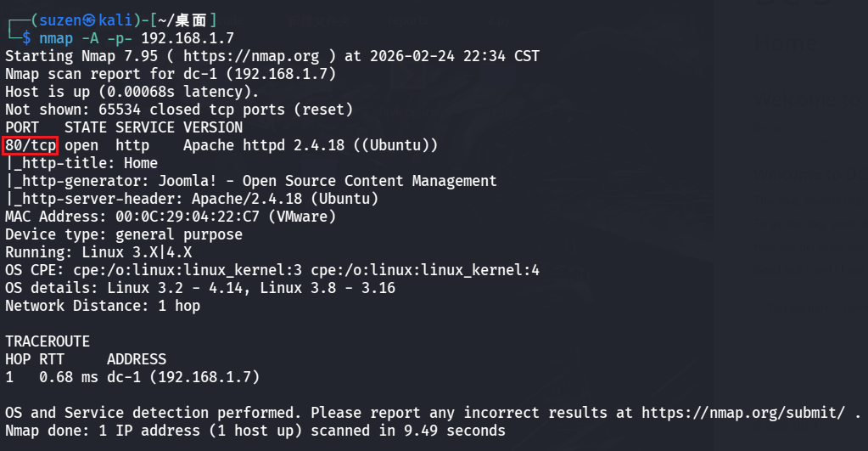The width and height of the screenshot is (868, 451).
Task: Click the 192.168.1.7 target in the command
Action: 188,38
